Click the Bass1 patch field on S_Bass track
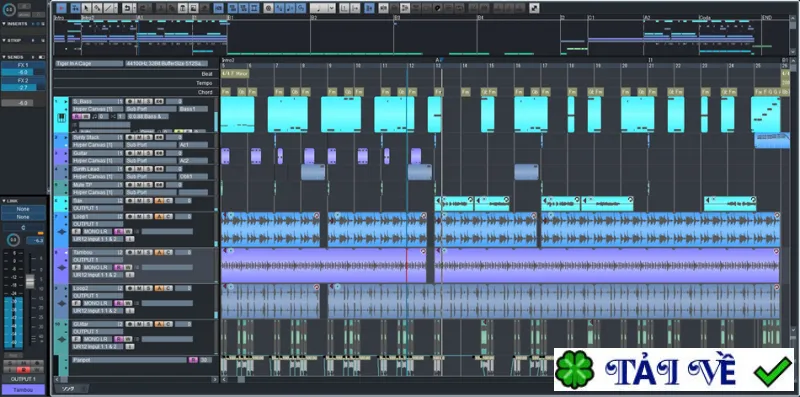The height and width of the screenshot is (397, 800). (x=193, y=109)
